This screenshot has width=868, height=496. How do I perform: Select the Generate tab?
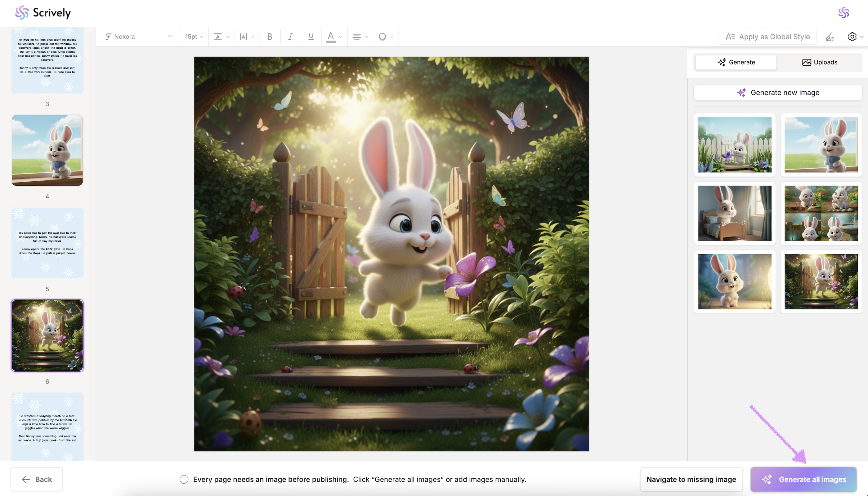click(736, 62)
